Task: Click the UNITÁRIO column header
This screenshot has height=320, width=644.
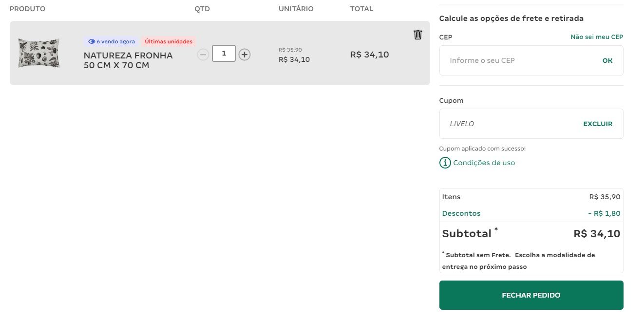Action: pos(296,9)
